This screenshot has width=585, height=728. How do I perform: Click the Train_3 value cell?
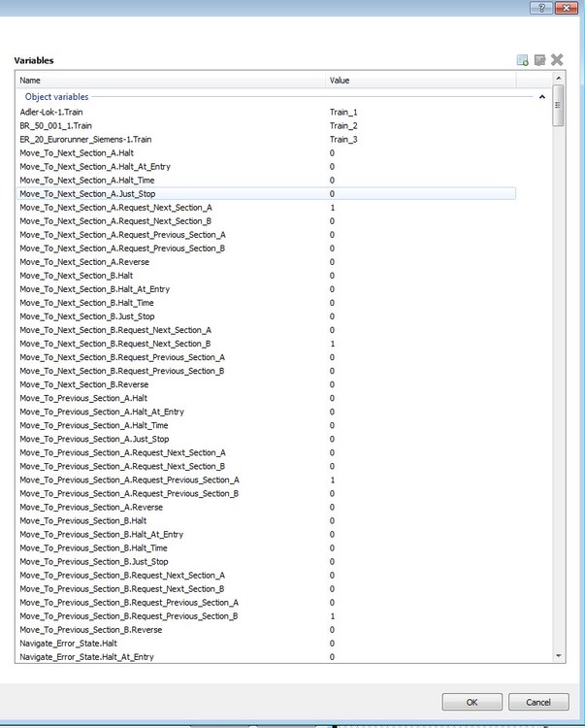tap(343, 139)
